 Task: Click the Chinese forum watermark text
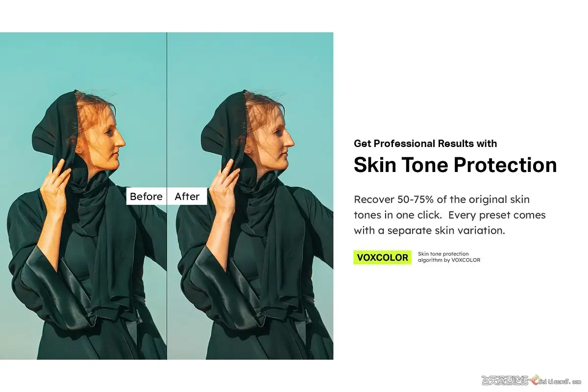(x=505, y=381)
